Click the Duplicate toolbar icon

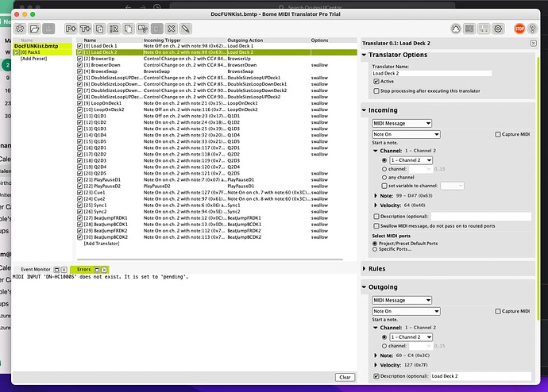pyautogui.click(x=99, y=29)
